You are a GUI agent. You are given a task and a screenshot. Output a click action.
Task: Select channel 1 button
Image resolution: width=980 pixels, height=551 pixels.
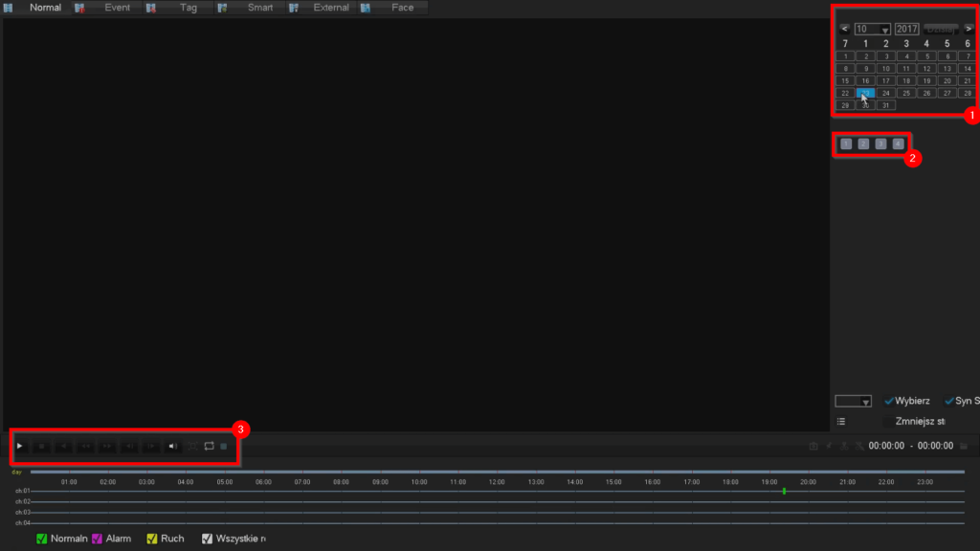[846, 143]
